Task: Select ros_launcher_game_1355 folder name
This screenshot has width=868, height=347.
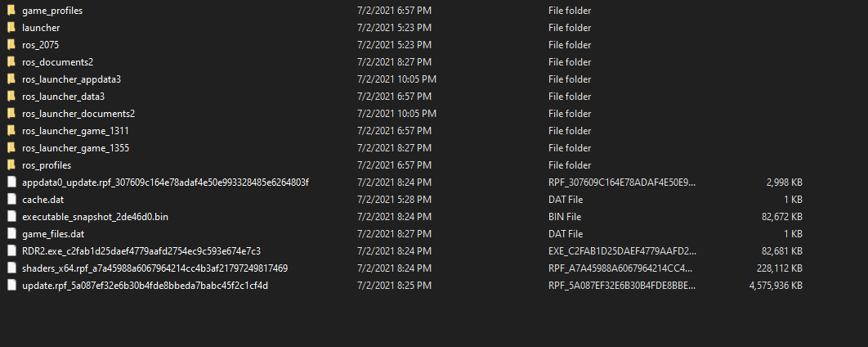Action: (x=76, y=148)
